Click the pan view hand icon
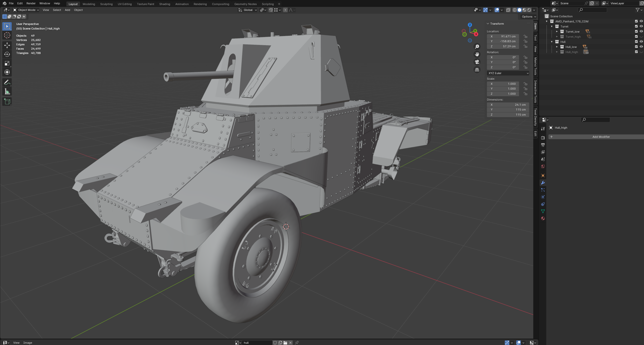The height and width of the screenshot is (345, 644). (477, 54)
